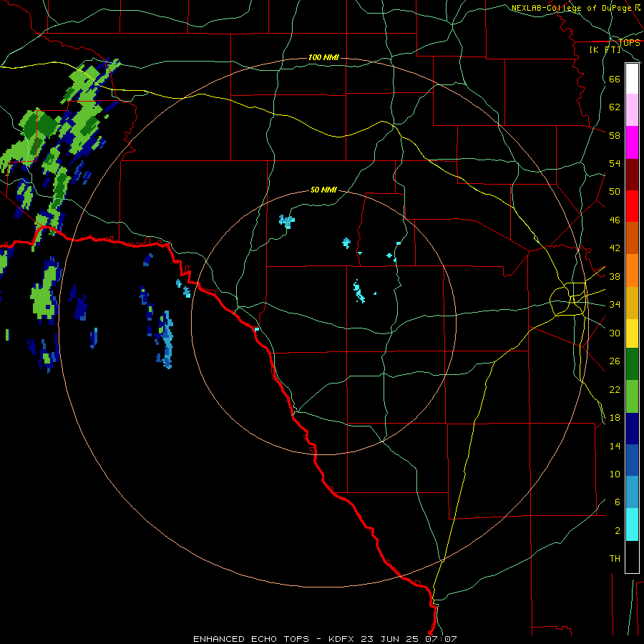Click the legend value '22'

point(615,389)
